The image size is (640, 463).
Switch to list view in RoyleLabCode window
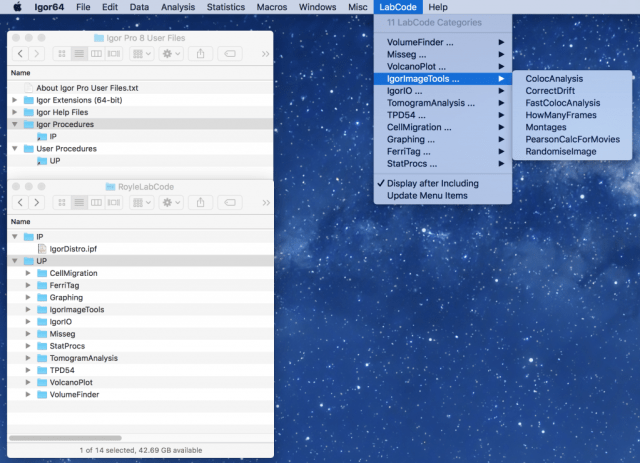click(x=79, y=202)
